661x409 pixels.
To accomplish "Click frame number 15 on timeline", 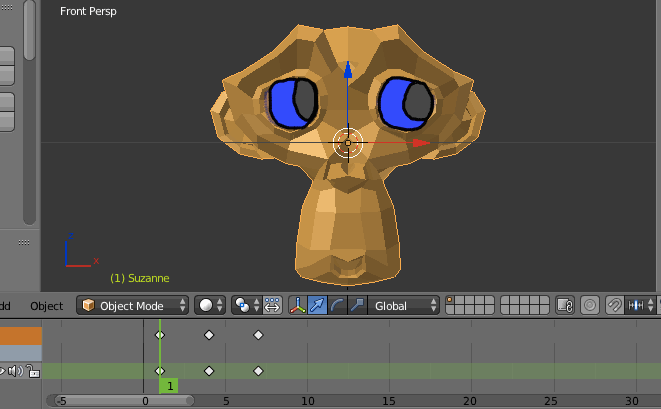I will point(389,401).
